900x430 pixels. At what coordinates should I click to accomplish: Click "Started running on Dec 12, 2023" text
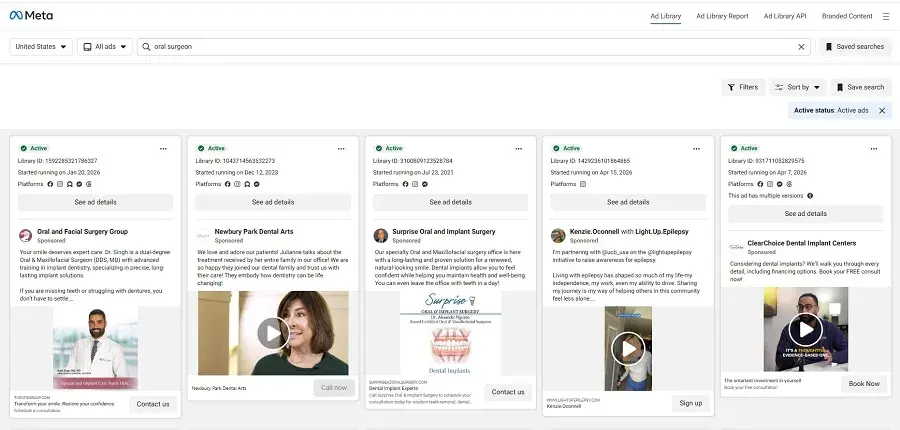click(x=236, y=172)
